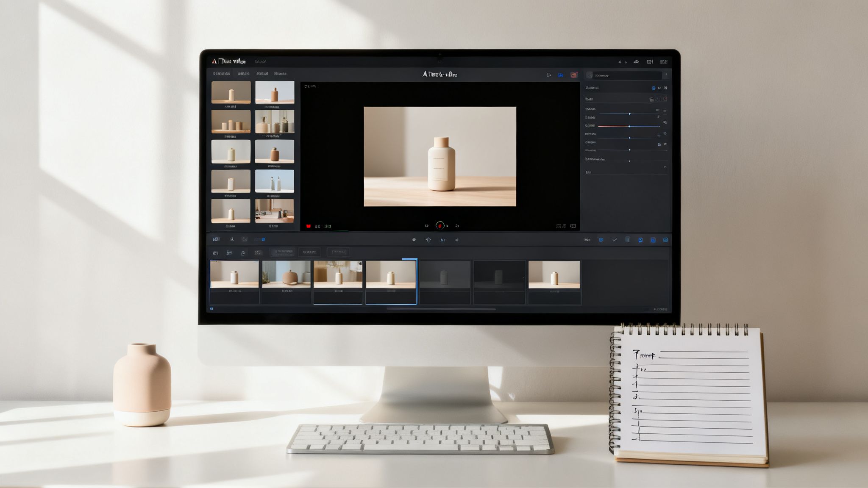Select the blue camera icon above the preview
868x488 pixels.
560,75
